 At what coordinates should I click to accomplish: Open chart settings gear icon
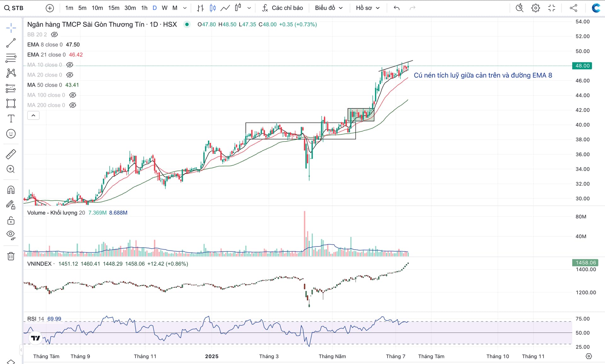click(x=535, y=8)
